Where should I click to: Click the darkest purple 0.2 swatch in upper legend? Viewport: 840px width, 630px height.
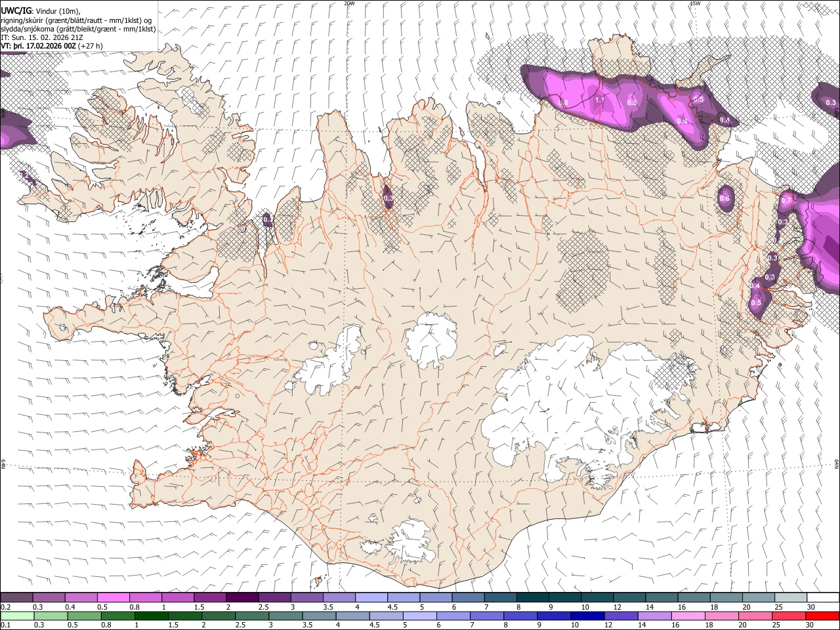(x=16, y=597)
